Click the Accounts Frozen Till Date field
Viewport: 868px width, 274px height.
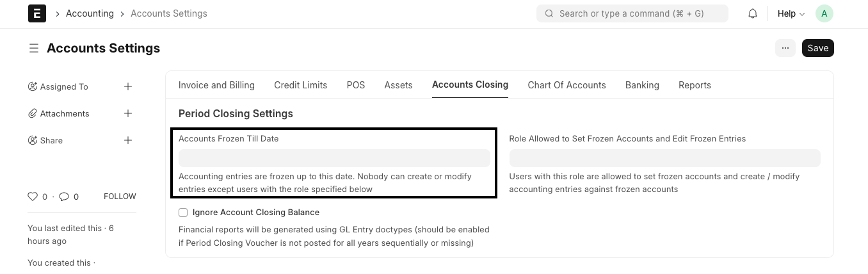pyautogui.click(x=334, y=158)
